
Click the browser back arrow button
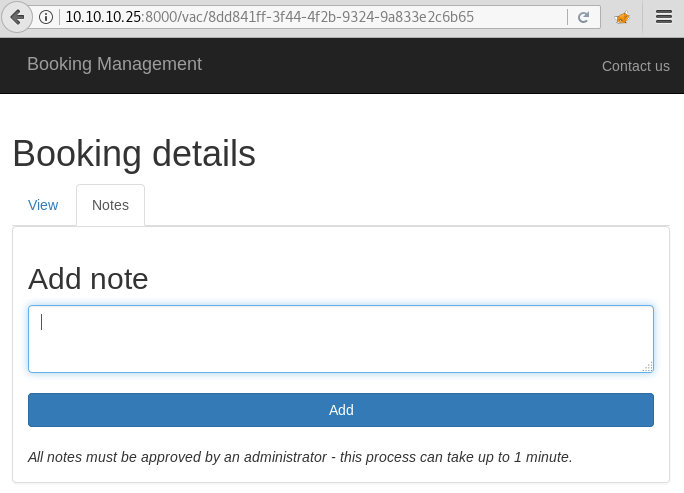point(16,17)
